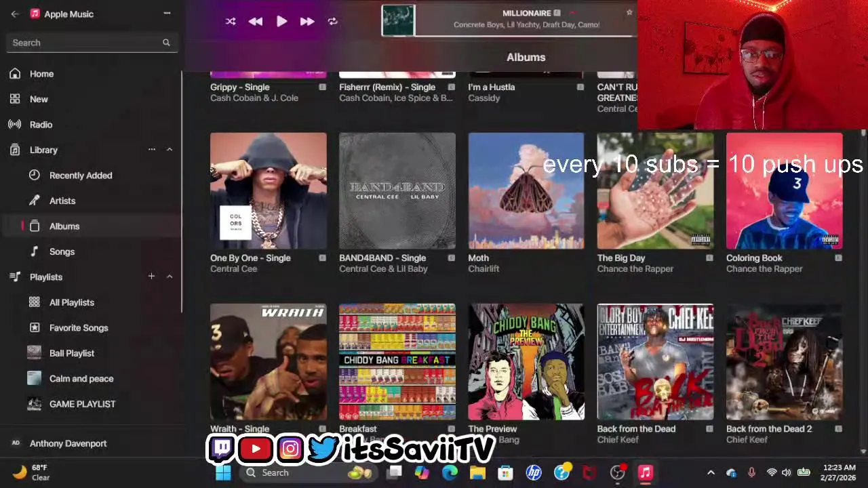The image size is (868, 488).
Task: Skip to next track
Action: (307, 22)
